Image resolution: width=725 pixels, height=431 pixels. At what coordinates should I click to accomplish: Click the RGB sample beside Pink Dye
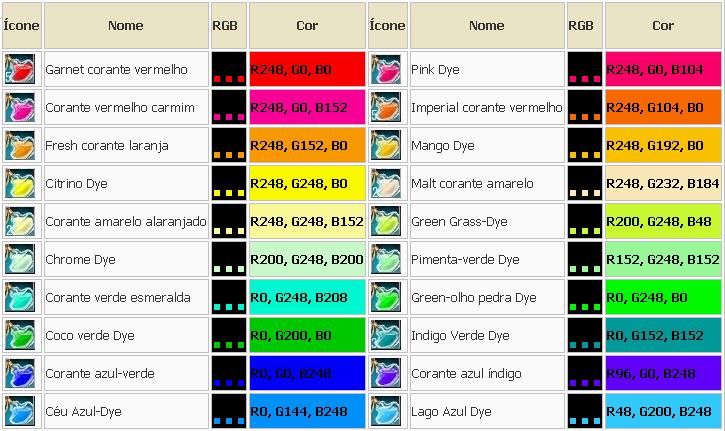click(x=585, y=69)
